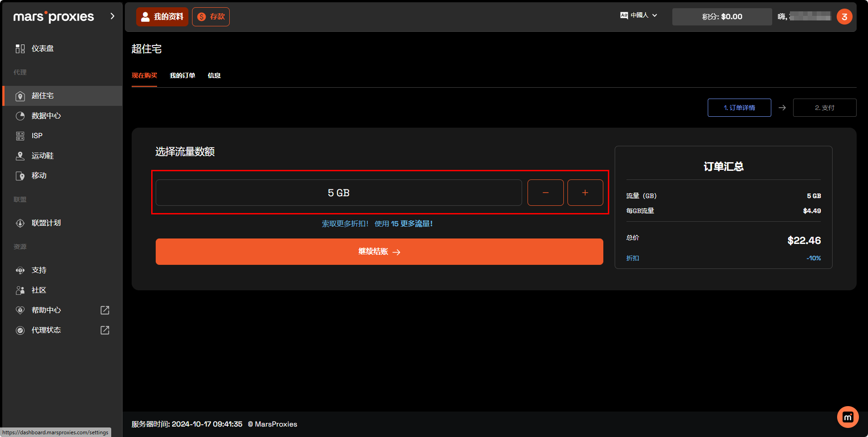Select the ISP server icon in sidebar

point(20,136)
